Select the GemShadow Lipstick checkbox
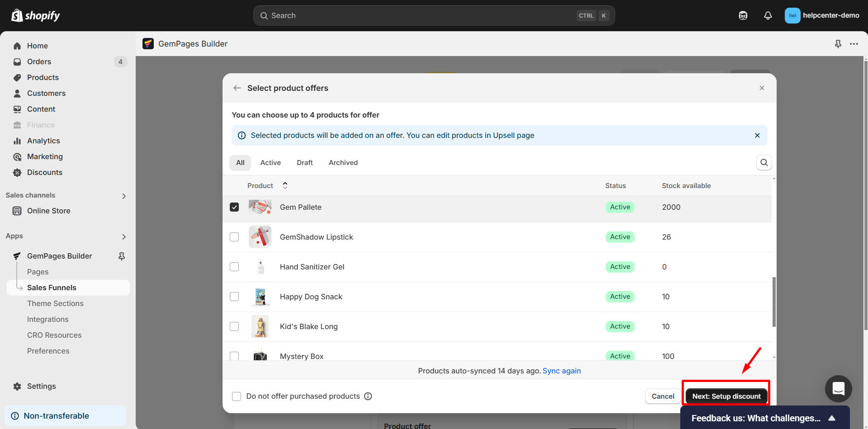 click(234, 237)
